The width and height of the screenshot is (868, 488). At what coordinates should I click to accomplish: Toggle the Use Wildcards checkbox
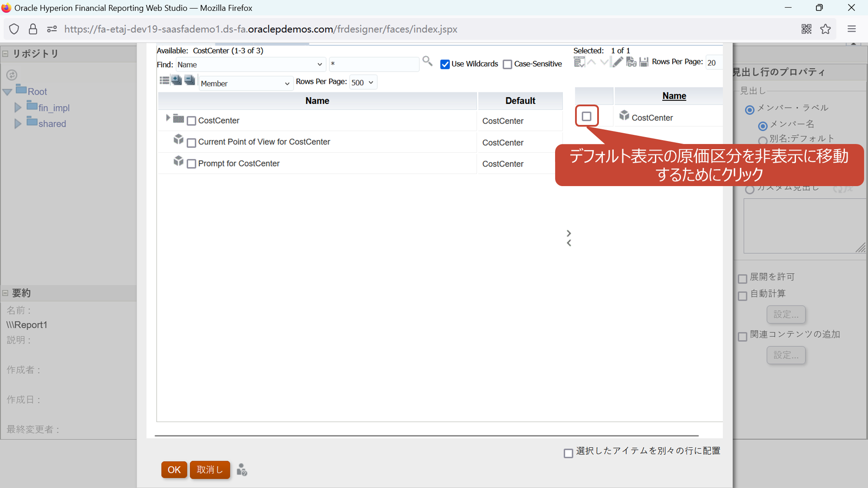coord(445,64)
